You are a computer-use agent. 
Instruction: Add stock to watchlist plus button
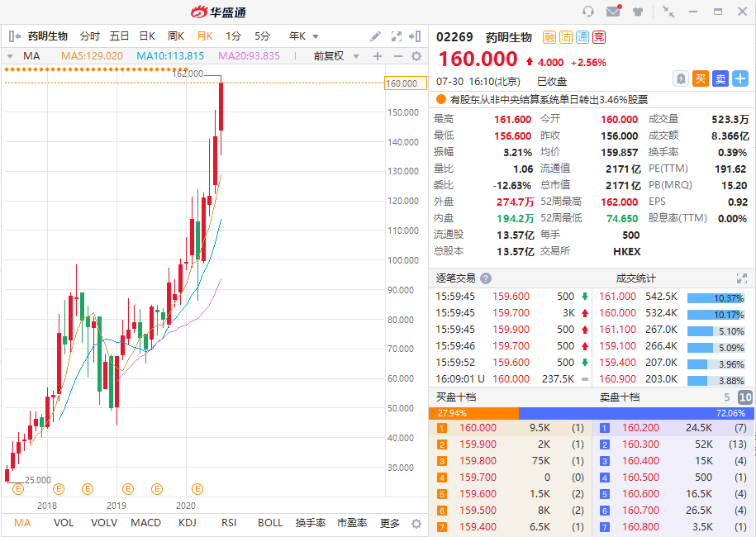(x=740, y=78)
